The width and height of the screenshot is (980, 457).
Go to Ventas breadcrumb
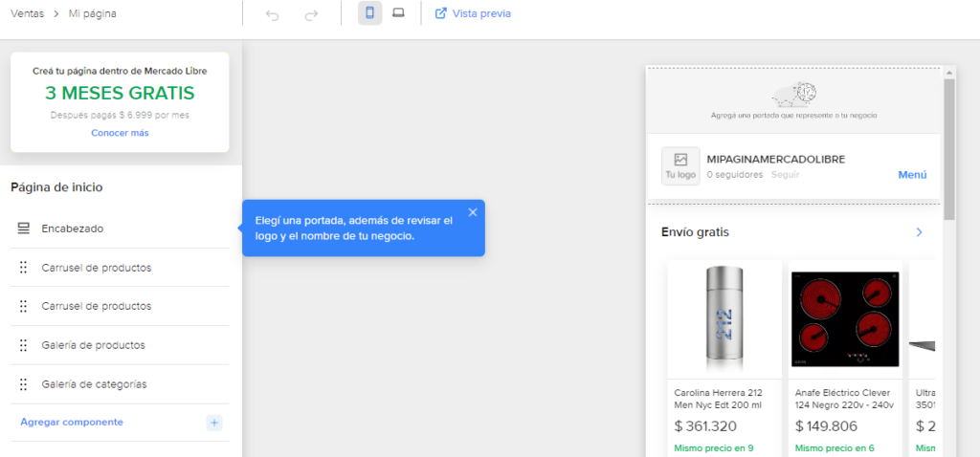(28, 13)
